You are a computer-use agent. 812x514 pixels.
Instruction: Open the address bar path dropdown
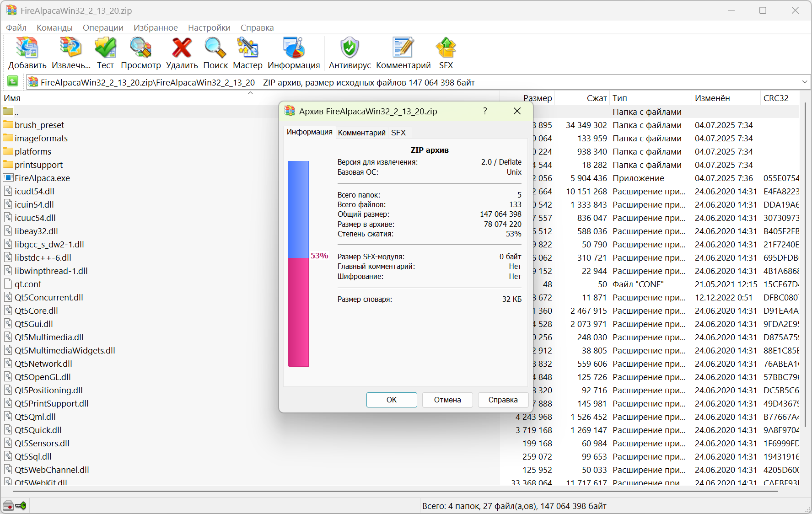(x=805, y=82)
